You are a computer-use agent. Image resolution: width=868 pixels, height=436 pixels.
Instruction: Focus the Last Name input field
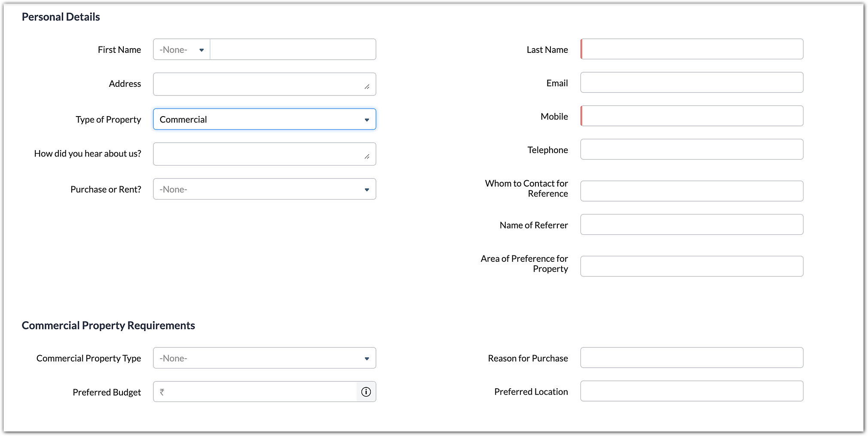[x=692, y=49]
